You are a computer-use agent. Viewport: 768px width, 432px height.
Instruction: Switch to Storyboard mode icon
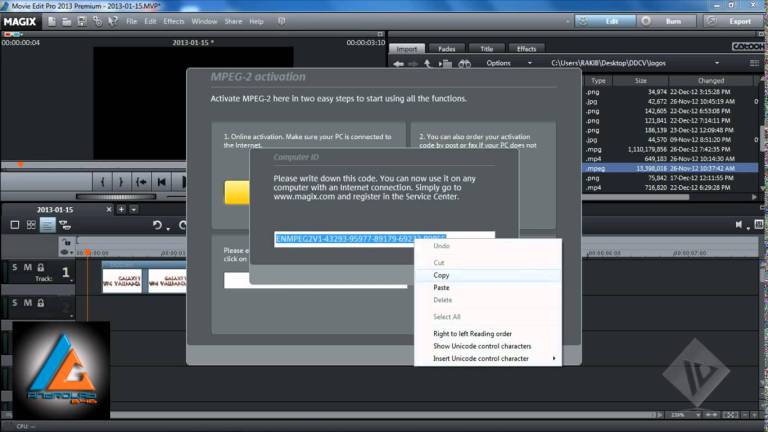[x=31, y=225]
